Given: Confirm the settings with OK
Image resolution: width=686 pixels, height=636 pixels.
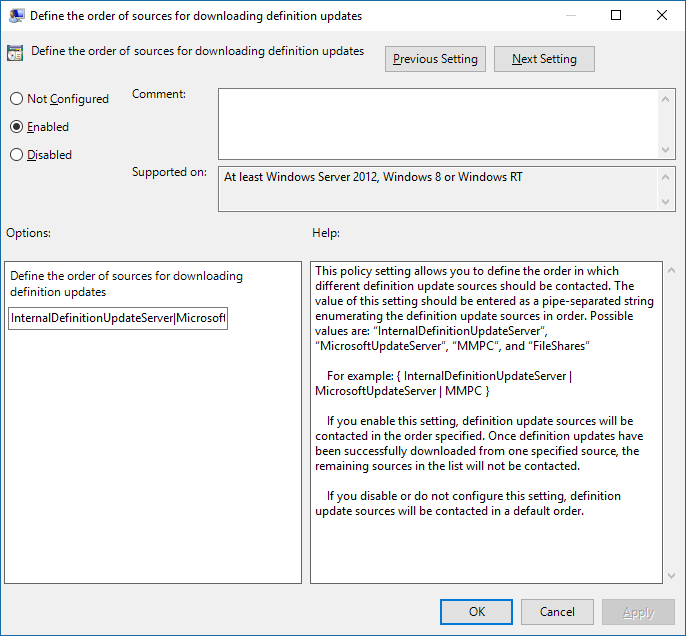Looking at the screenshot, I should coord(477,612).
